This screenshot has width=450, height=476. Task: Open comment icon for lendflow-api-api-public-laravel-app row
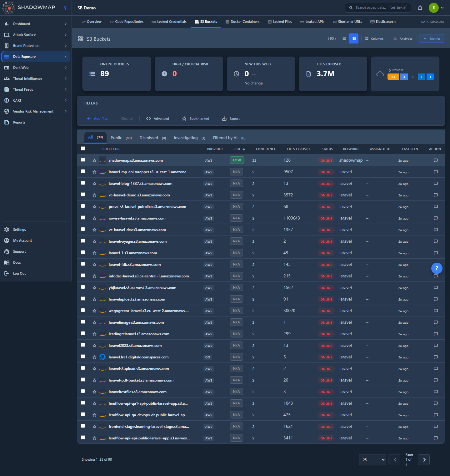pos(436,438)
